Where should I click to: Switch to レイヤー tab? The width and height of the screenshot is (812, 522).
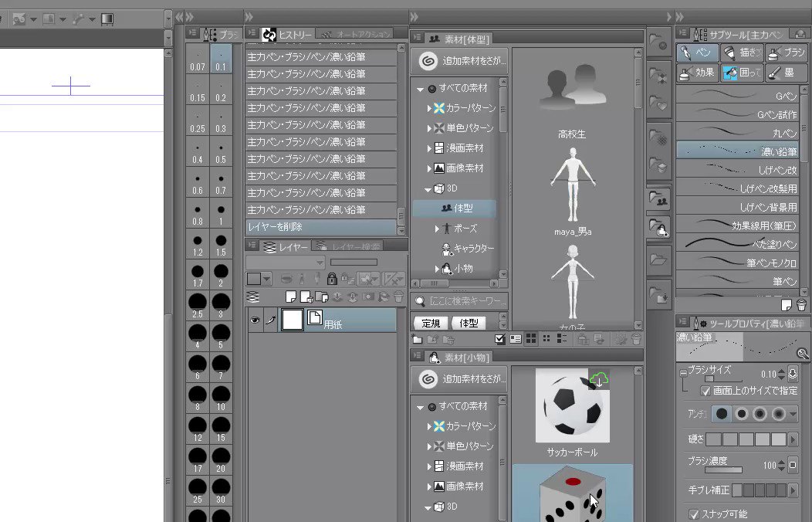(286, 247)
